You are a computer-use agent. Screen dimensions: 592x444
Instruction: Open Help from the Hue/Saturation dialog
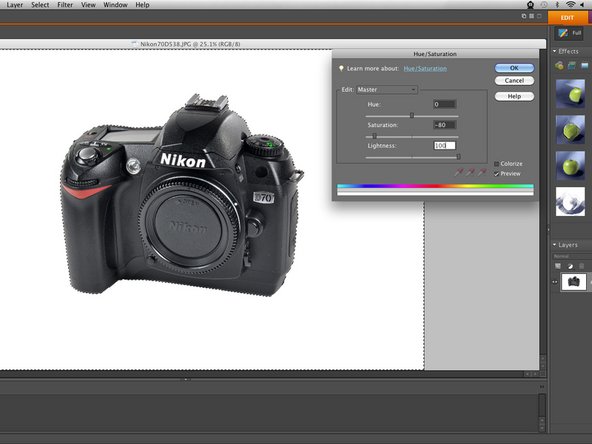514,96
